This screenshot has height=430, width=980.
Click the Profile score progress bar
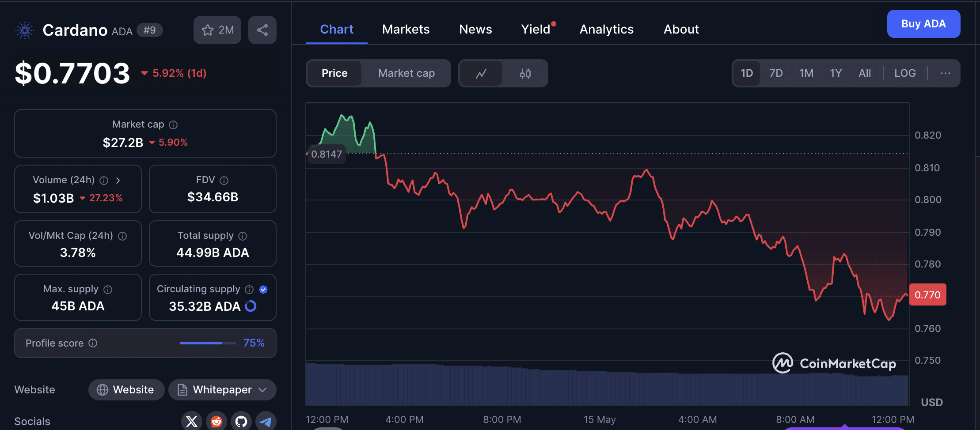(208, 343)
